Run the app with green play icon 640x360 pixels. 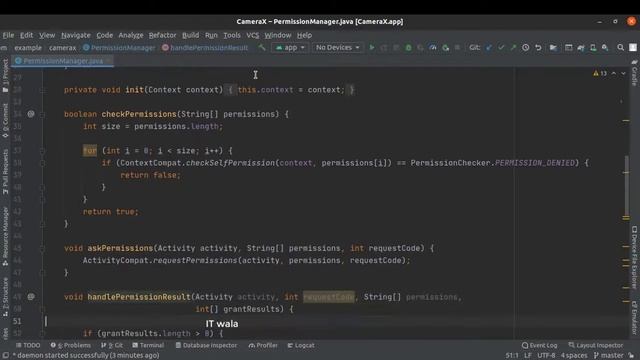(x=372, y=48)
